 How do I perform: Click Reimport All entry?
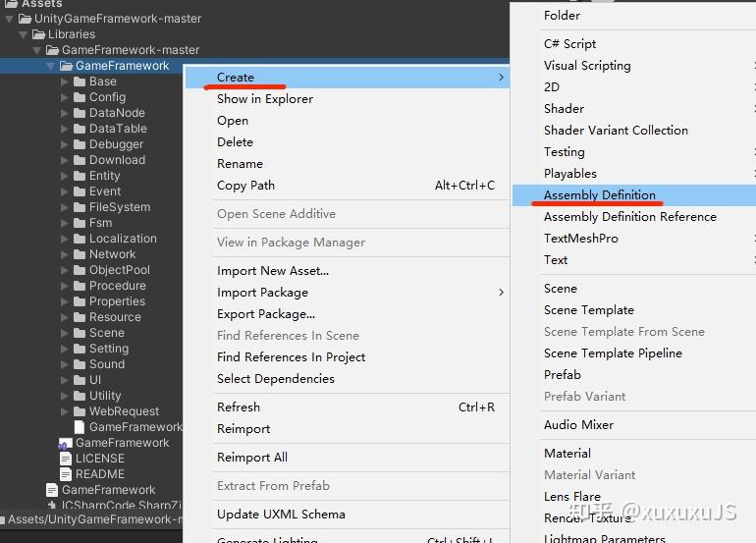pos(251,458)
